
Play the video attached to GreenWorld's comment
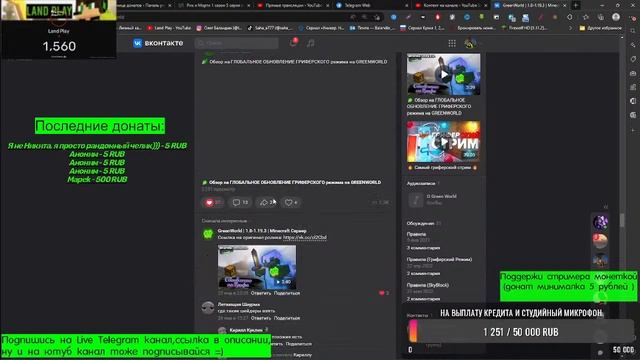pyautogui.click(x=257, y=267)
